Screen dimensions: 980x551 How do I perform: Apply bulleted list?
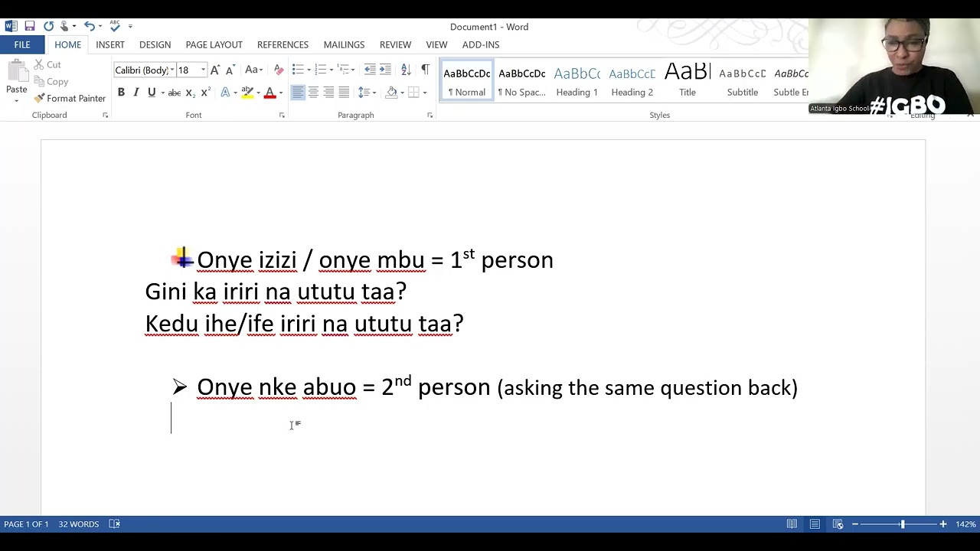[297, 70]
